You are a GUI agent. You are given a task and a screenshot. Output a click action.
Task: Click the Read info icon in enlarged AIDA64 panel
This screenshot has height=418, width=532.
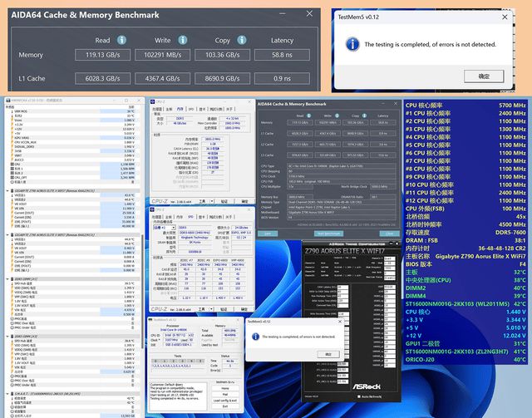121,40
